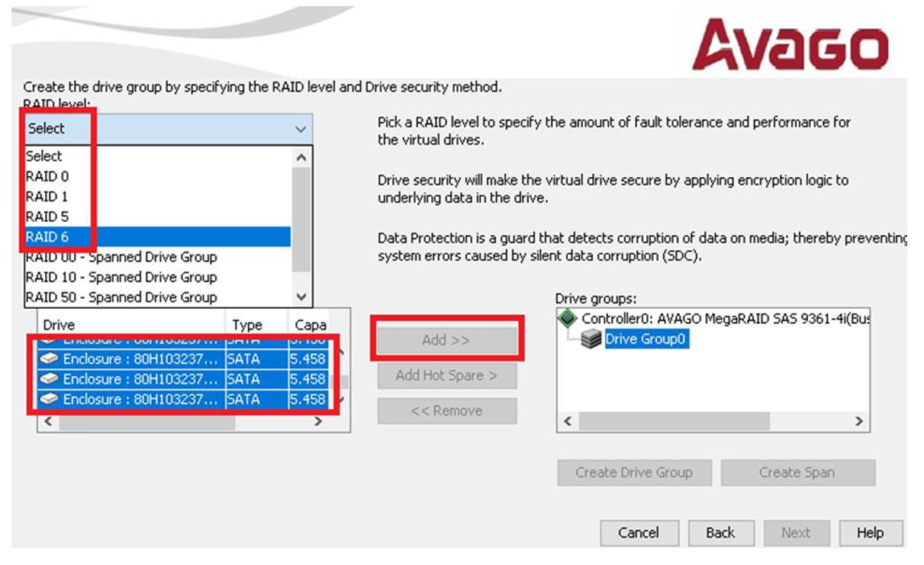Click the Drive column header
The image size is (924, 565).
pos(132,325)
